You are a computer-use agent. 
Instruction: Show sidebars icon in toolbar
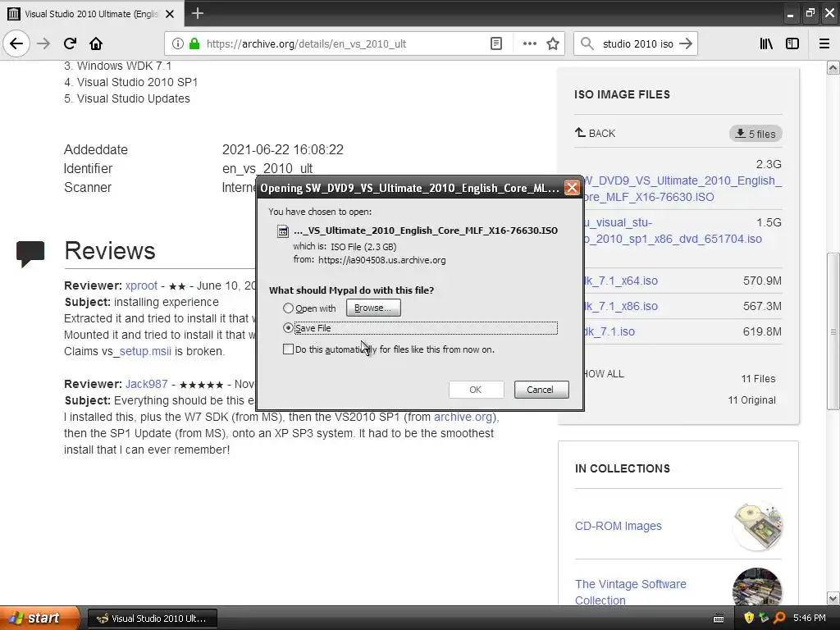click(792, 44)
